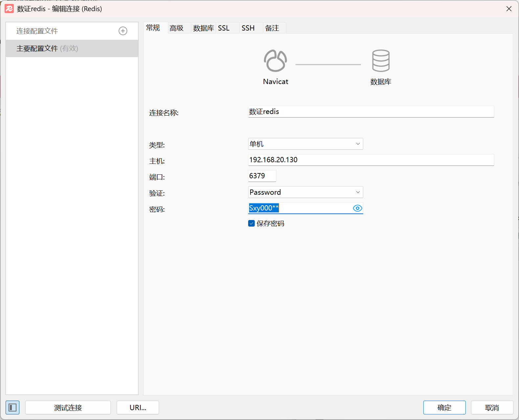The height and width of the screenshot is (420, 519).
Task: Click the 端口: label
Action: (x=157, y=177)
